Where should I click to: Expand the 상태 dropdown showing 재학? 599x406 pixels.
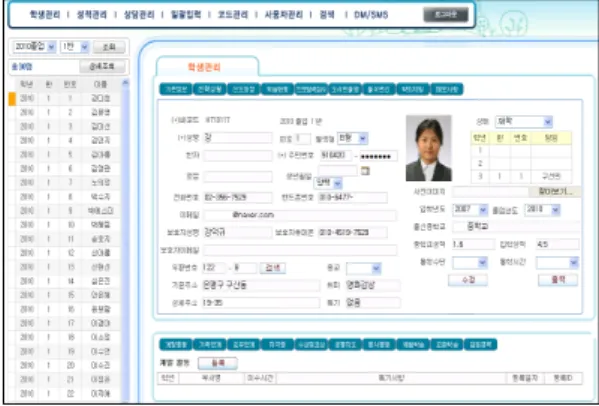524,122
